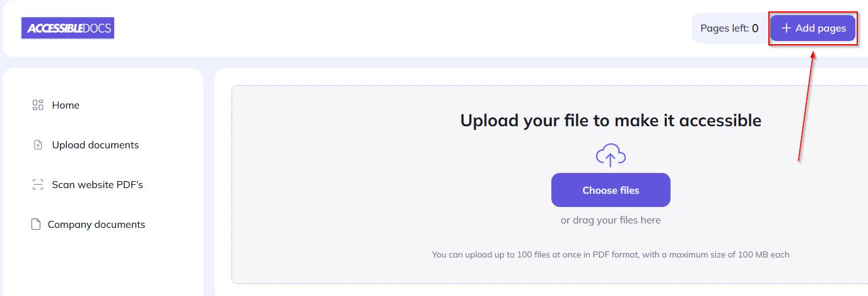The height and width of the screenshot is (296, 868).
Task: Click the Upload documents file icon
Action: 37,145
